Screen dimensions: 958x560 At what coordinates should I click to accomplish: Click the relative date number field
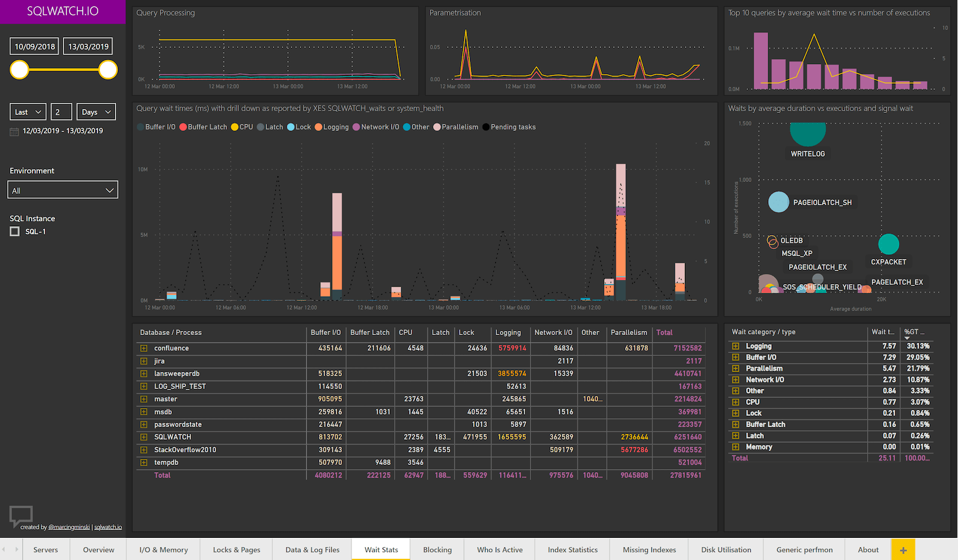pos(61,112)
